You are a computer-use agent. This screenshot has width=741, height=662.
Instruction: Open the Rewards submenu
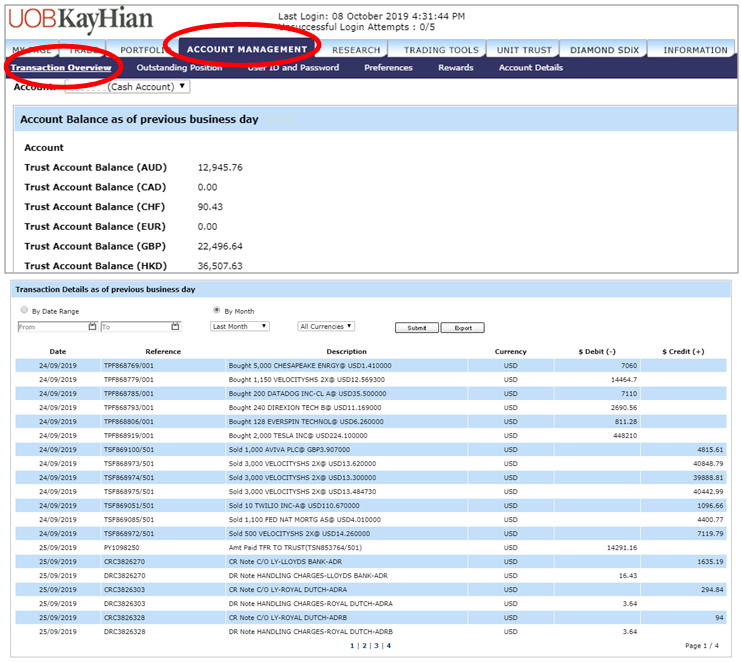click(456, 68)
